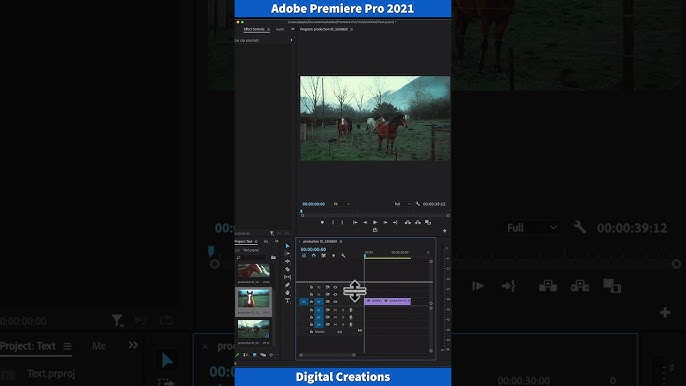Open Effect Controls panel menu
This screenshot has width=686, height=386.
[x=269, y=29]
